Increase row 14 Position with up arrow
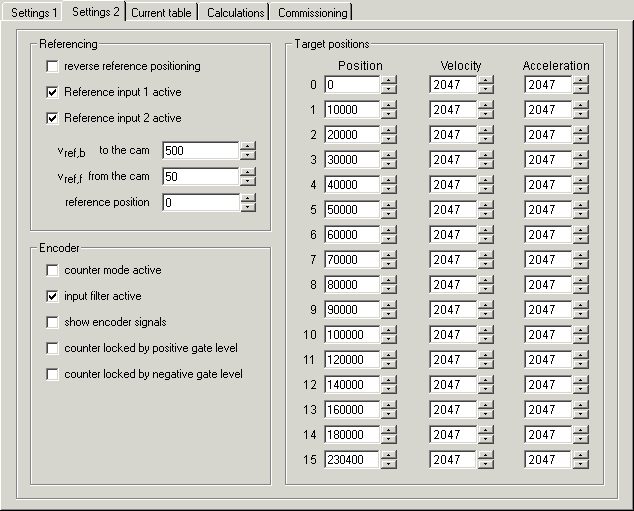The image size is (634, 511). point(389,430)
